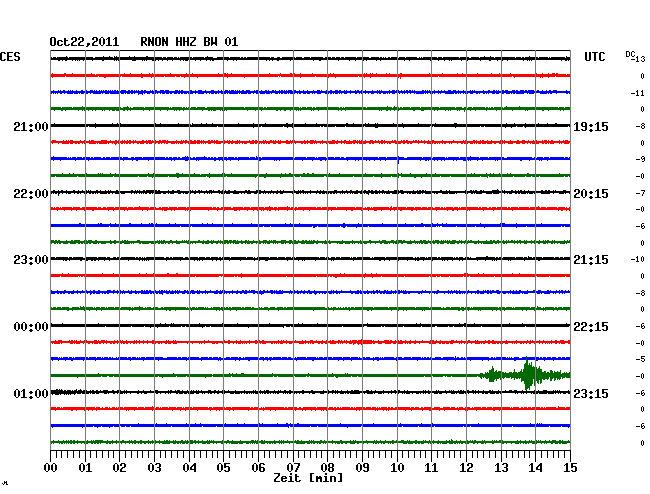The image size is (650, 494).
Task: Click the 19:15 UTC time label
Action: pyautogui.click(x=591, y=127)
